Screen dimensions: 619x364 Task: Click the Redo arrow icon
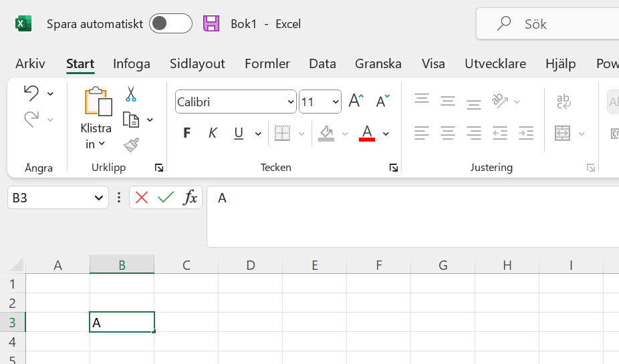click(31, 119)
